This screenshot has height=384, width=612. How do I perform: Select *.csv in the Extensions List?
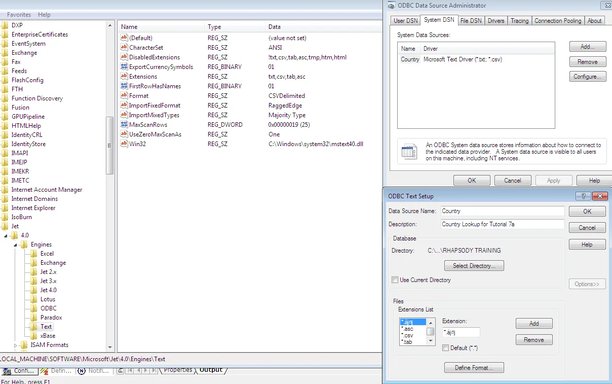point(413,335)
